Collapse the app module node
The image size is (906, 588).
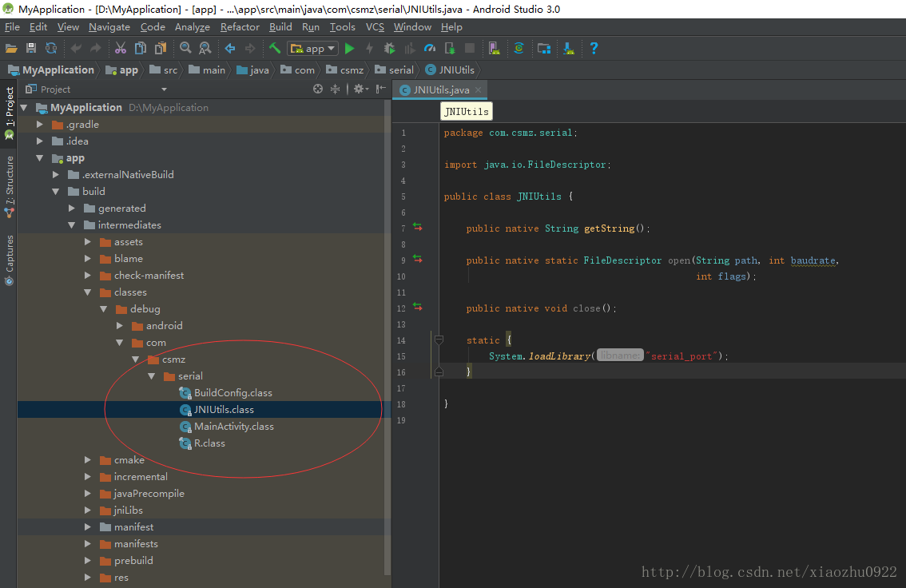click(x=39, y=157)
